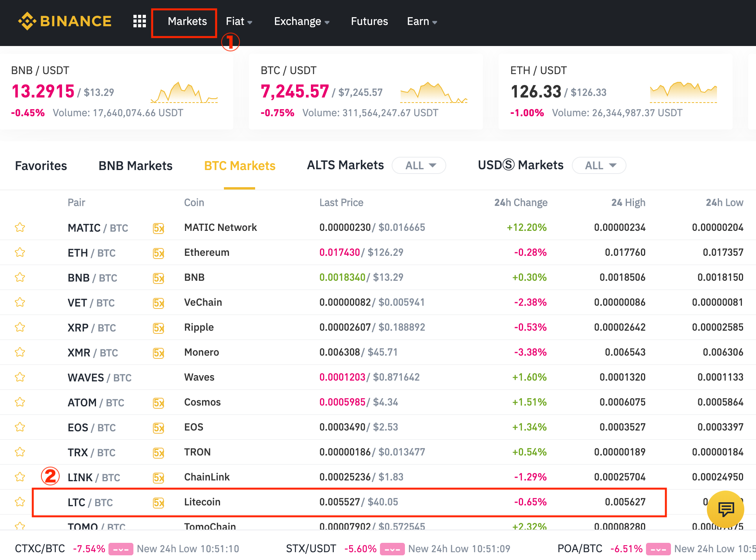This screenshot has height=560, width=756.
Task: Select the BTC Markets tab
Action: click(240, 166)
